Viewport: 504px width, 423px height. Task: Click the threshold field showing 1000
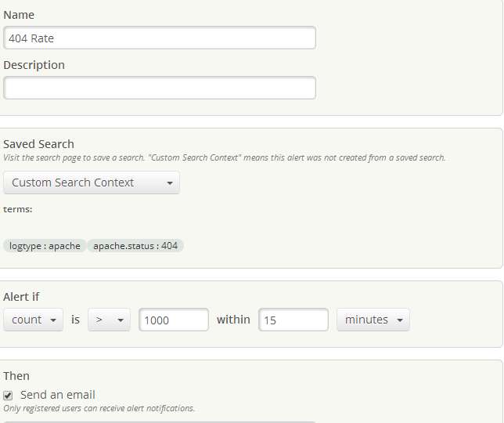point(174,320)
